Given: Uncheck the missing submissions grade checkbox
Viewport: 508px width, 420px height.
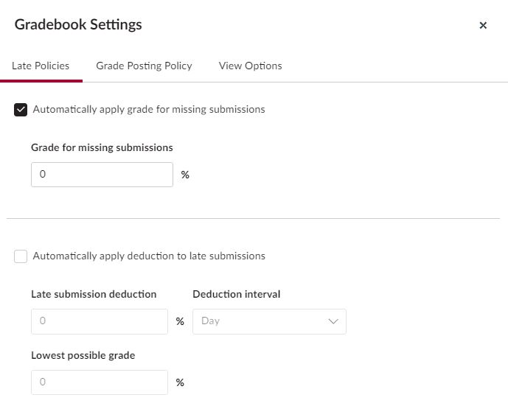Looking at the screenshot, I should pyautogui.click(x=21, y=110).
